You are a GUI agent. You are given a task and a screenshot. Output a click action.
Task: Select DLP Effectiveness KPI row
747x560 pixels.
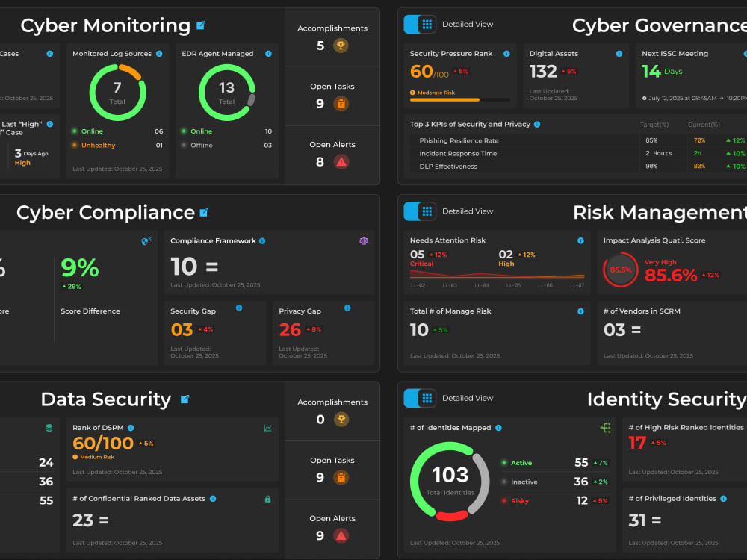pyautogui.click(x=578, y=167)
